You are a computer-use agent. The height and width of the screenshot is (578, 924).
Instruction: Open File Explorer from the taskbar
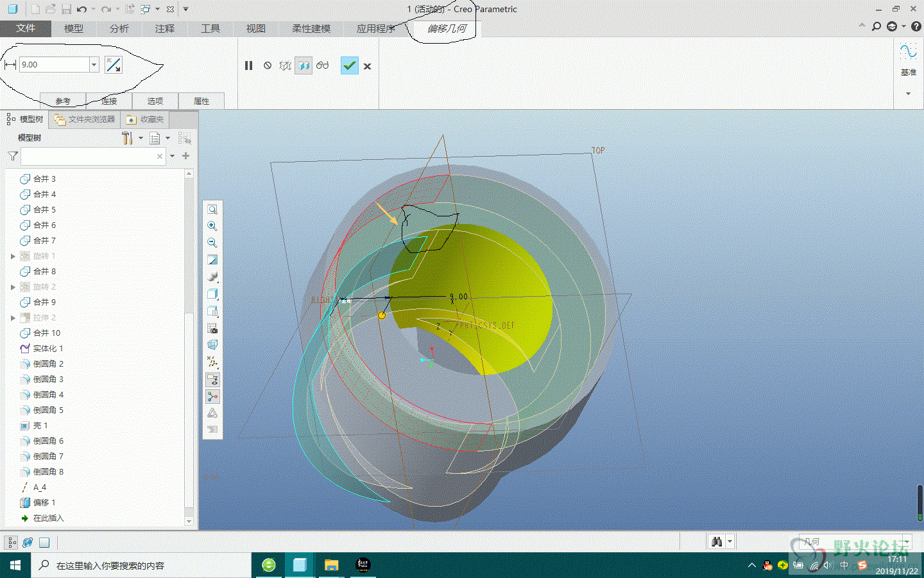[x=331, y=565]
